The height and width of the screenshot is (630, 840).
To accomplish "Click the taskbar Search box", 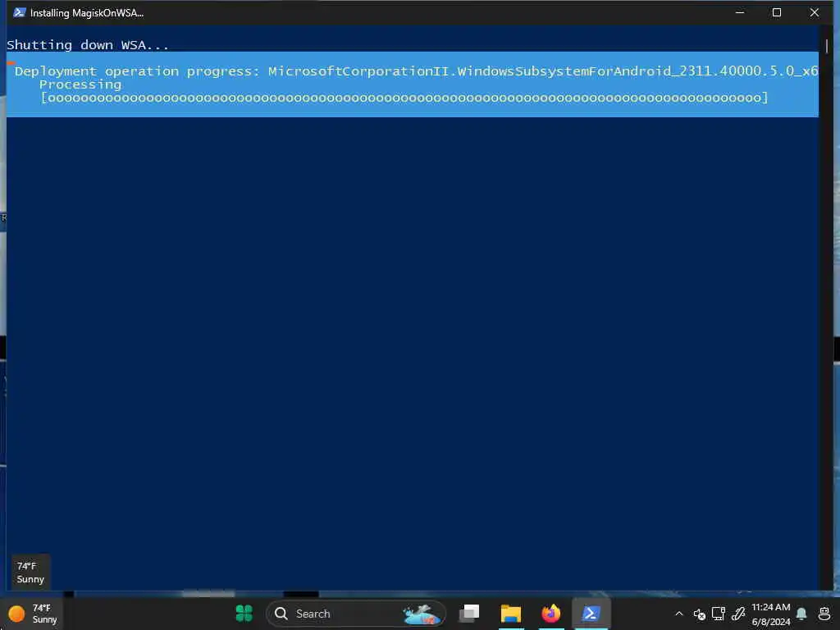I will click(x=356, y=614).
